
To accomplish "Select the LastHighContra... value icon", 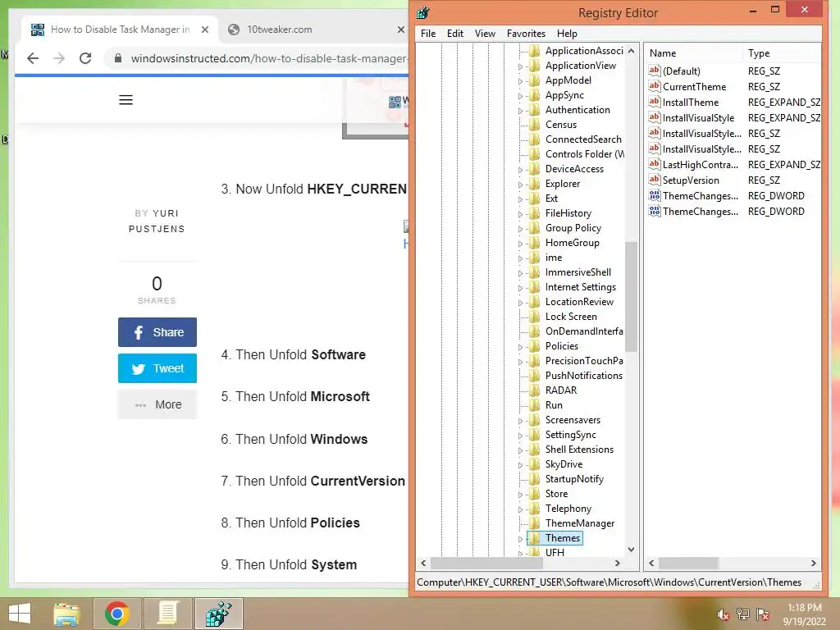I will (654, 164).
